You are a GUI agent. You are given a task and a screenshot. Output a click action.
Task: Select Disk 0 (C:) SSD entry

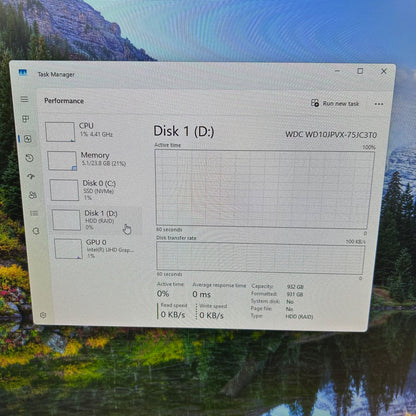(x=94, y=190)
